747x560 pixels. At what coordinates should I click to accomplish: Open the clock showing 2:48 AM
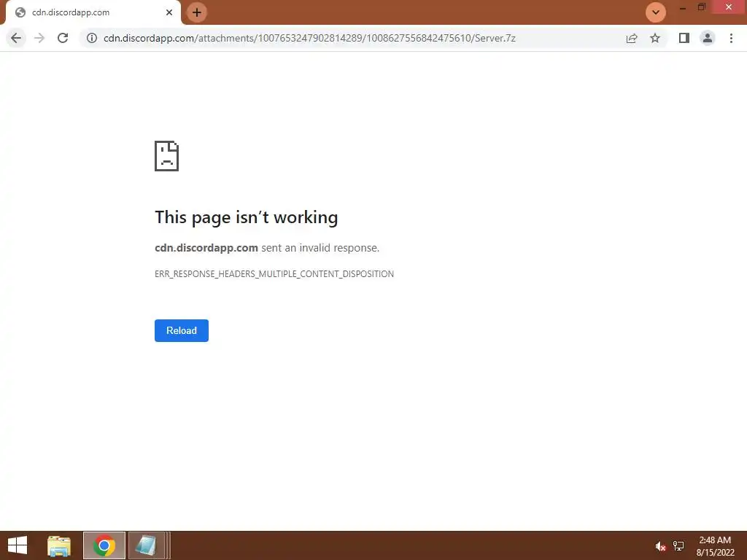(x=715, y=545)
